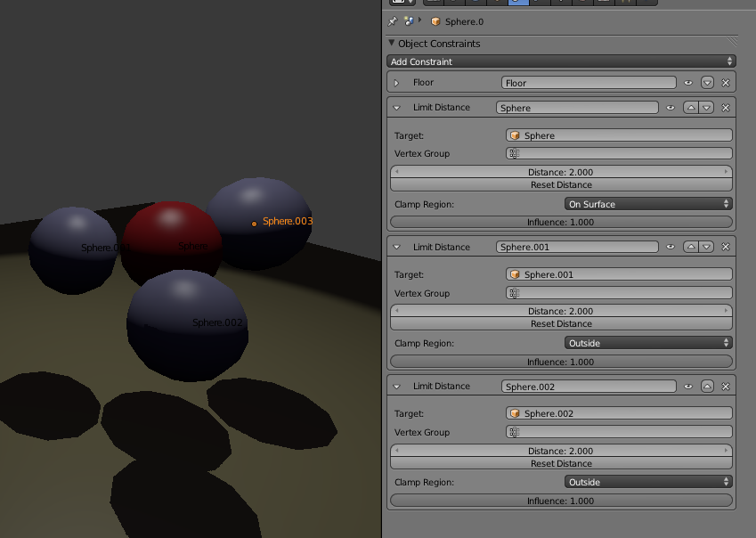Expand the collapsed Floor constraint panel
Image resolution: width=756 pixels, height=538 pixels.
pos(396,83)
